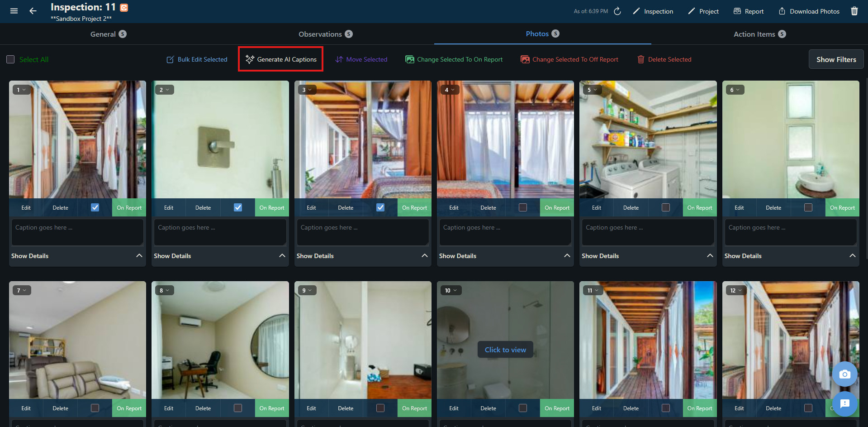Open the floating camera button
Image resolution: width=868 pixels, height=427 pixels.
(x=844, y=374)
